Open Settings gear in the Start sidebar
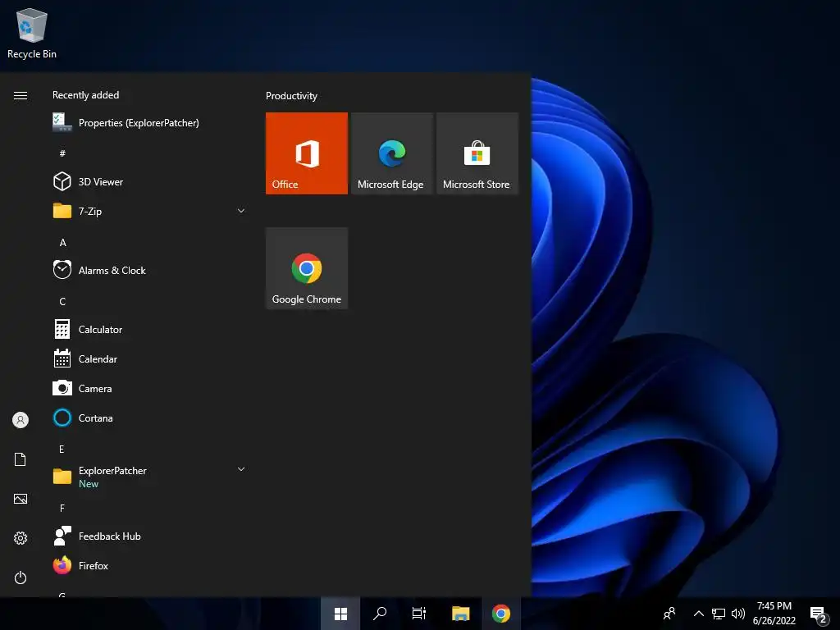This screenshot has width=840, height=630. [21, 538]
